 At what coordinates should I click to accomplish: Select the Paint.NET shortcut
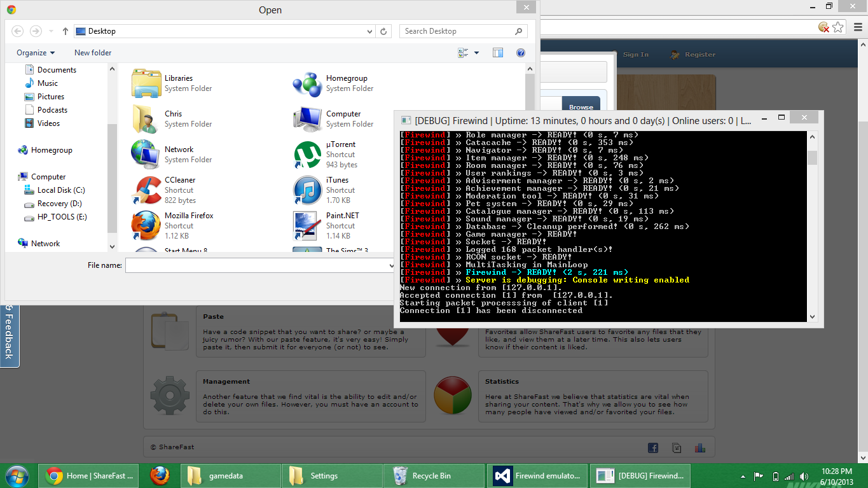pyautogui.click(x=308, y=225)
